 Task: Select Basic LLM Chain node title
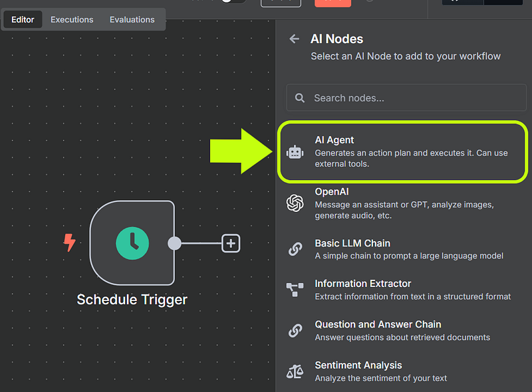(x=352, y=243)
